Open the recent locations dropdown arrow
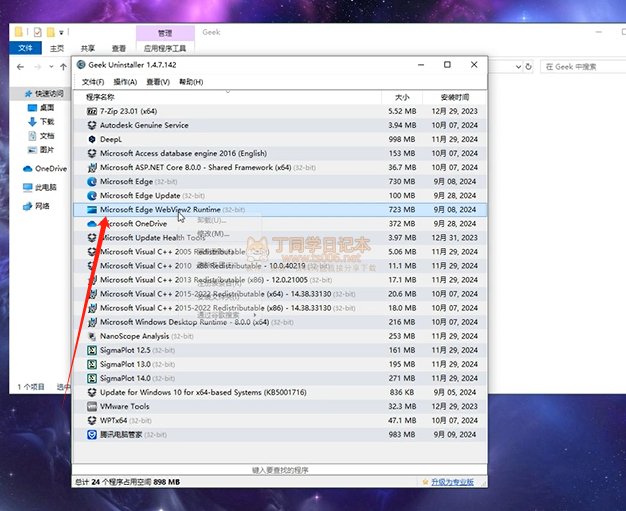This screenshot has width=626, height=511. [x=51, y=67]
